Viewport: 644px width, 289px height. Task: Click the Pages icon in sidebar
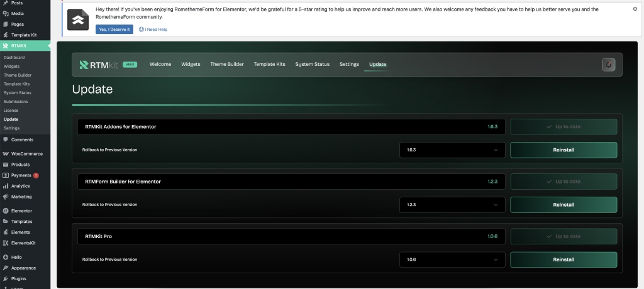(5, 25)
